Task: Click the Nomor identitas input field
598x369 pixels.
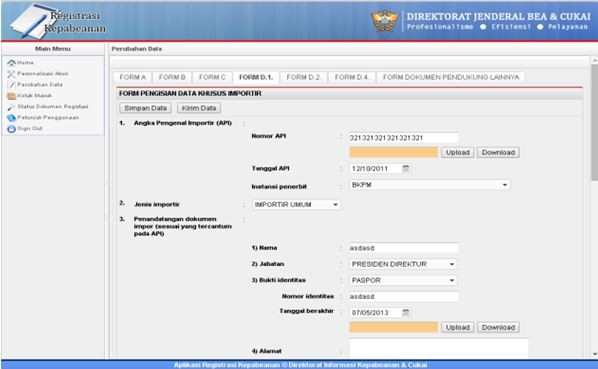Action: (x=403, y=297)
